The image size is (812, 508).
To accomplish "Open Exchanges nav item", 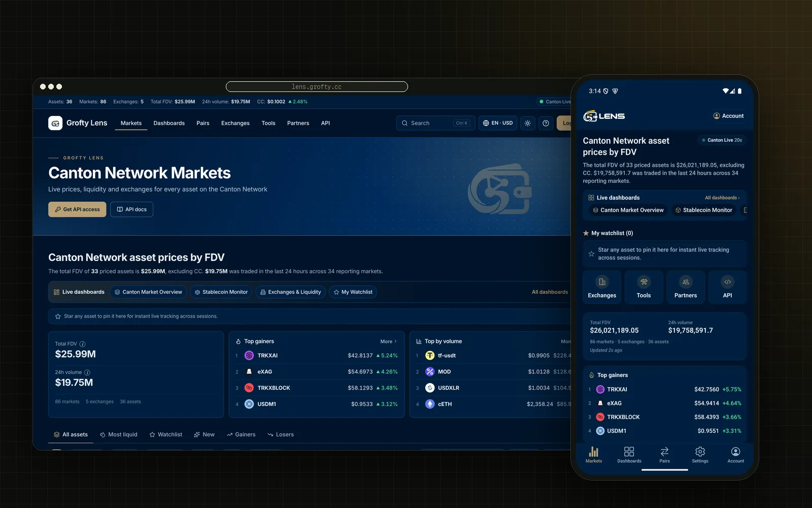I will 235,123.
